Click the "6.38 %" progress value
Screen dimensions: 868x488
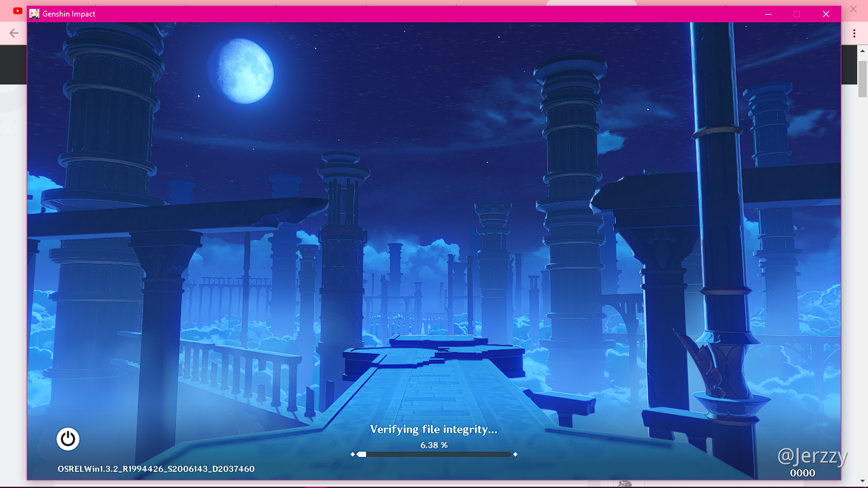click(x=434, y=445)
